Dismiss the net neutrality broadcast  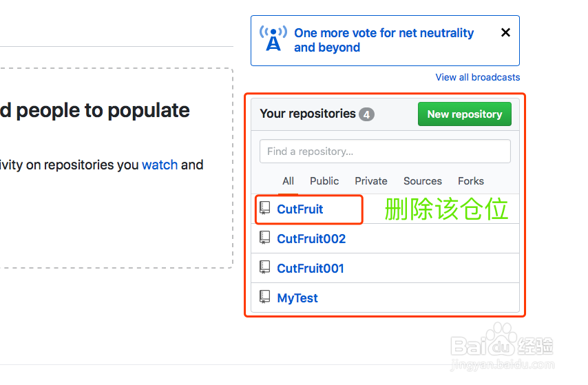505,32
